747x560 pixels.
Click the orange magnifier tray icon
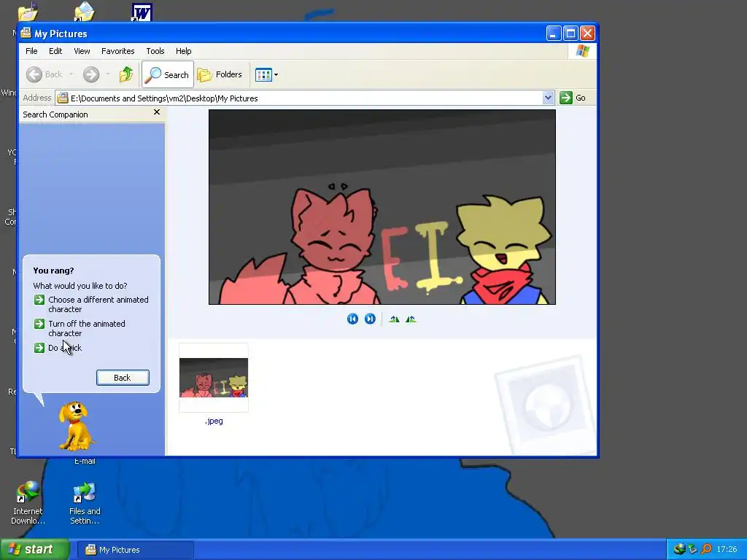(706, 549)
